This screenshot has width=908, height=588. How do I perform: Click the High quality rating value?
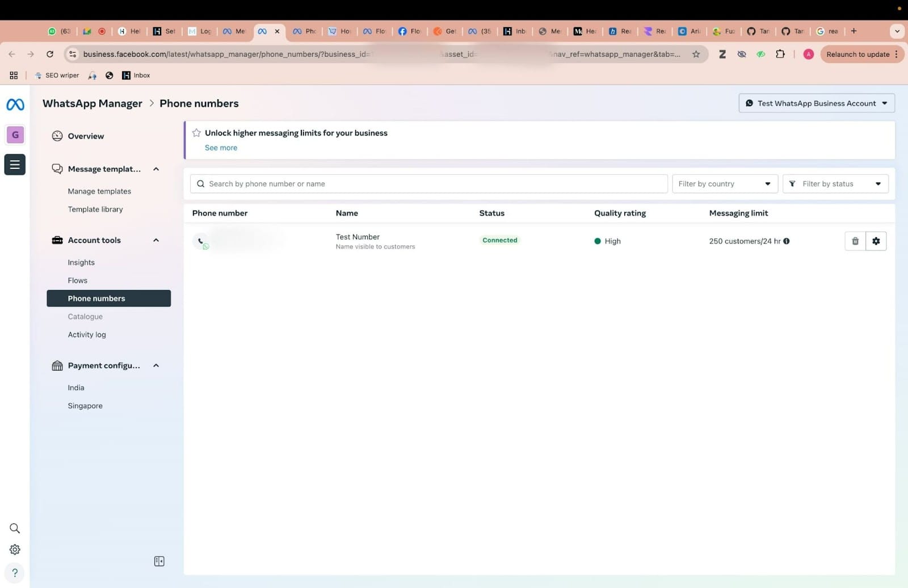[607, 241]
